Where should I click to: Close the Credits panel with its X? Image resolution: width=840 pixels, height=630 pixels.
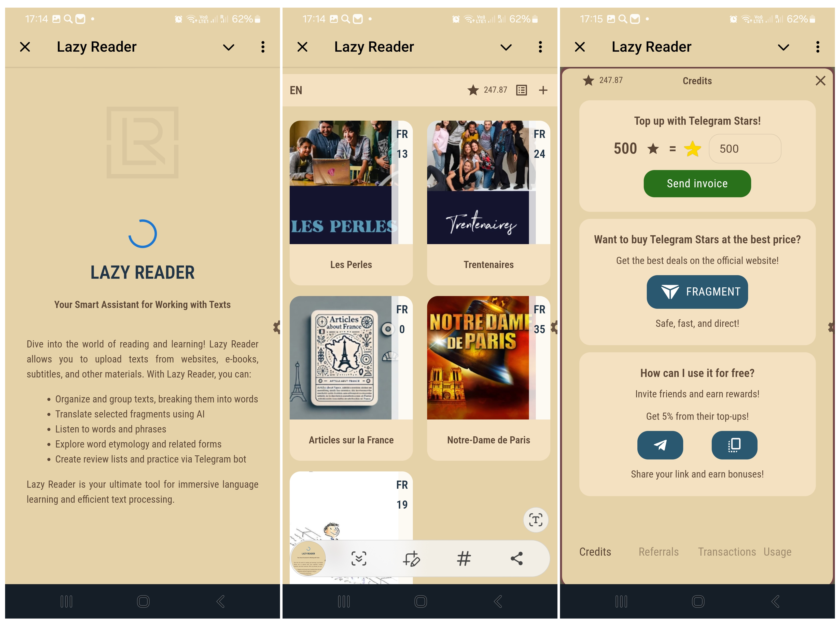(821, 80)
